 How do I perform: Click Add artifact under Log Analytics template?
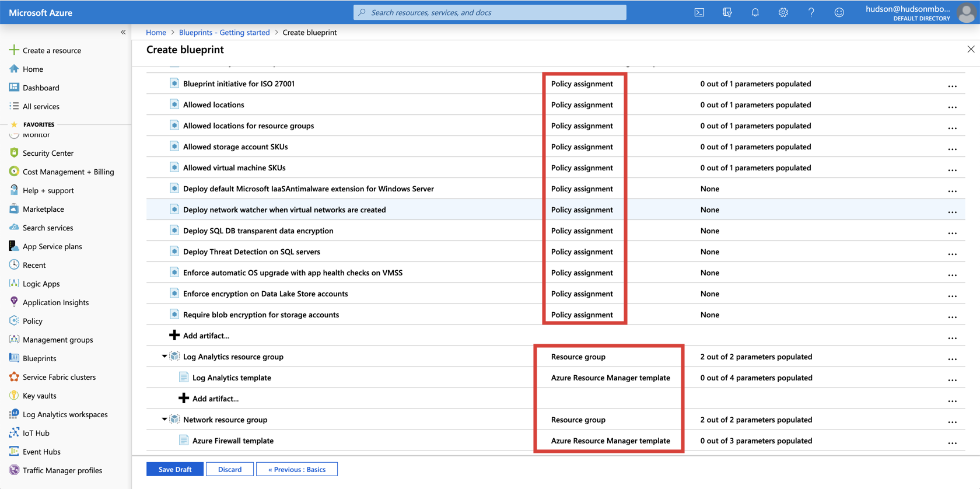pos(215,399)
